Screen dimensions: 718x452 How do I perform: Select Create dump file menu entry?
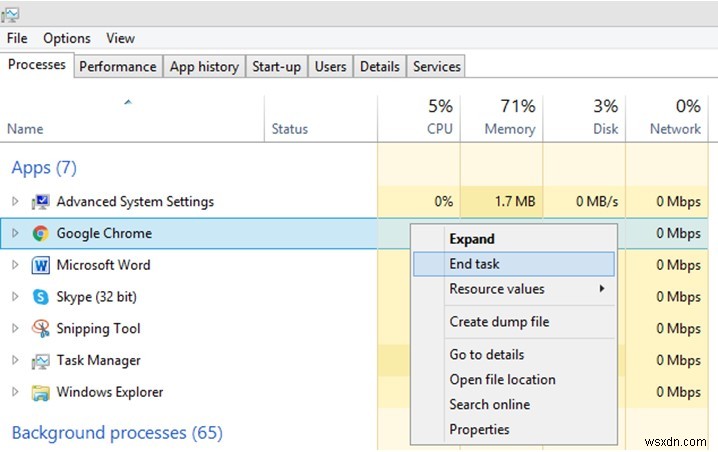point(498,322)
